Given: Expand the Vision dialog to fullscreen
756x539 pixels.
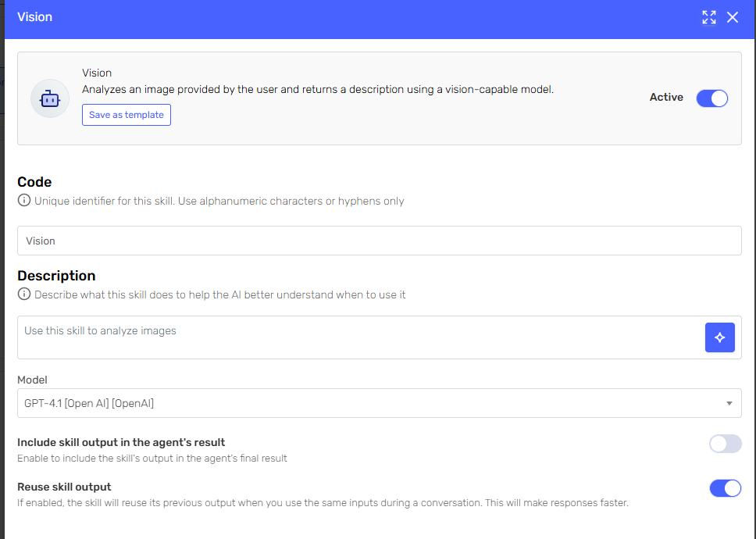Looking at the screenshot, I should point(709,17).
